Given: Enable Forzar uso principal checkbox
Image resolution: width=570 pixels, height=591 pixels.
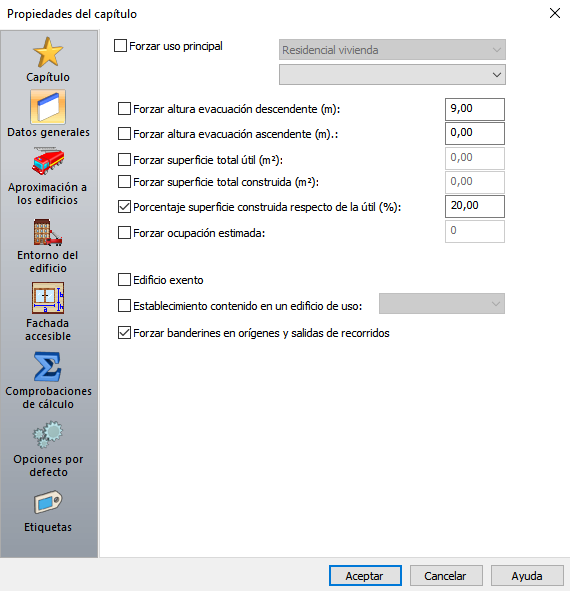Looking at the screenshot, I should [120, 46].
